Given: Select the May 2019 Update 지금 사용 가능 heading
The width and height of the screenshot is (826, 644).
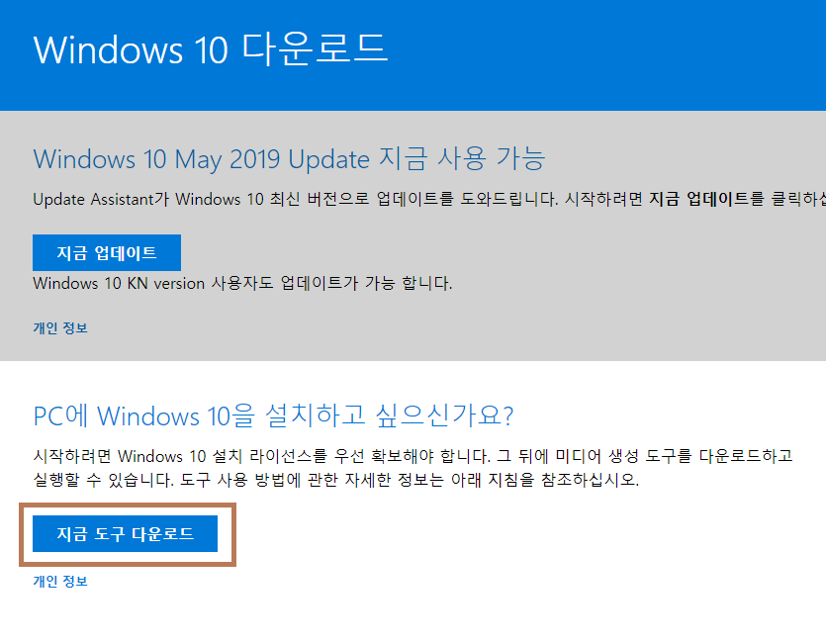Looking at the screenshot, I should point(289,158).
